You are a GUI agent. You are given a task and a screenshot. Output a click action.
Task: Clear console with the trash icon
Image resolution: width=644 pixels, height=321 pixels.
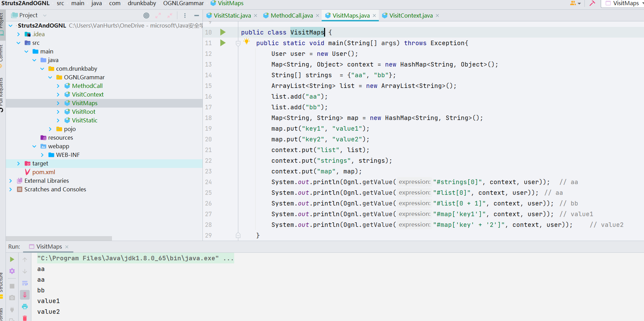point(25,318)
